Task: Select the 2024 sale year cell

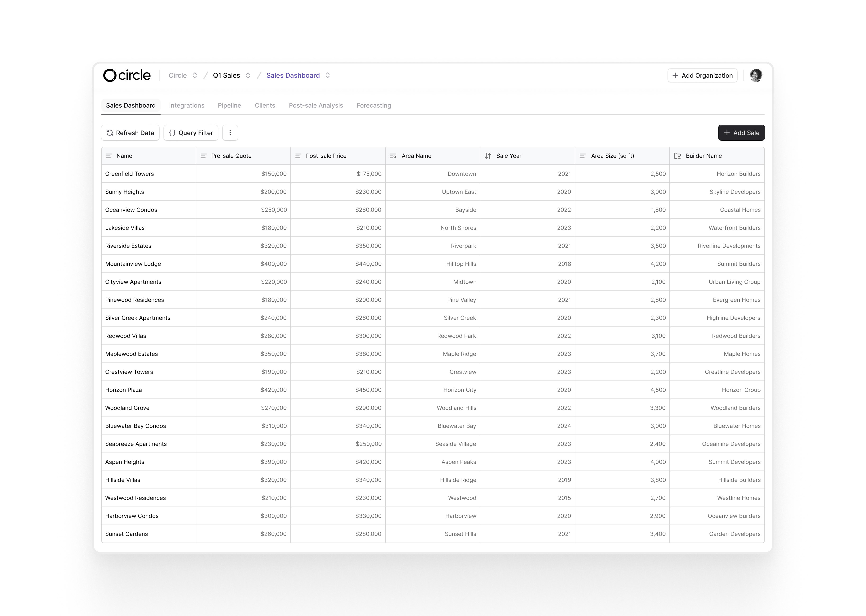Action: tap(528, 426)
